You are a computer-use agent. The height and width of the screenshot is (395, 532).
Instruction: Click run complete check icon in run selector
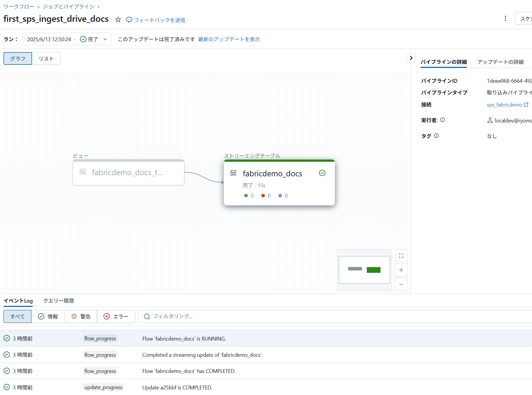[83, 39]
